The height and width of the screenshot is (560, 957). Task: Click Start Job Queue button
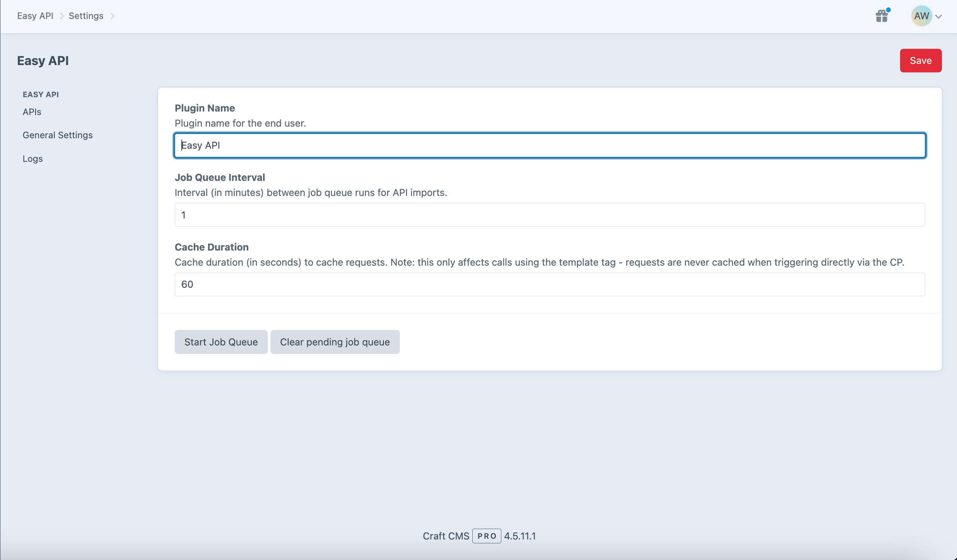click(x=221, y=342)
